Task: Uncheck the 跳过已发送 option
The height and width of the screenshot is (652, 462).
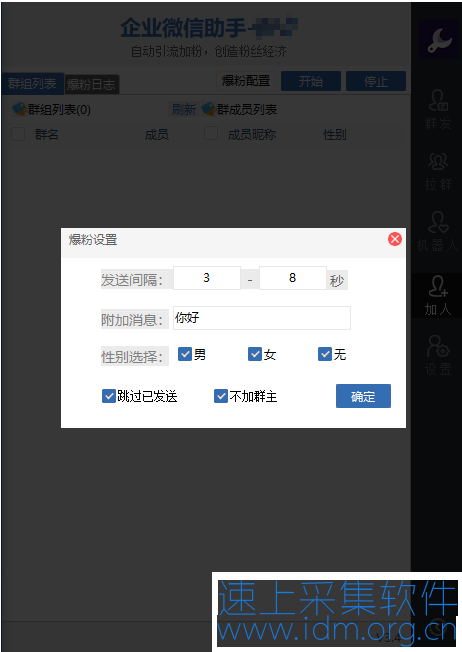Action: click(x=109, y=396)
